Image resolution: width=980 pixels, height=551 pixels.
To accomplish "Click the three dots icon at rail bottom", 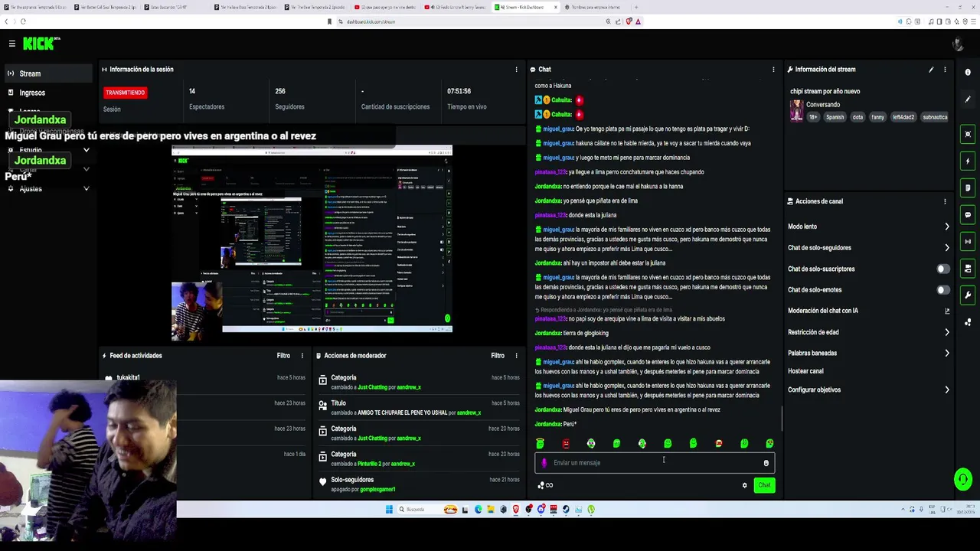I will coord(968,322).
